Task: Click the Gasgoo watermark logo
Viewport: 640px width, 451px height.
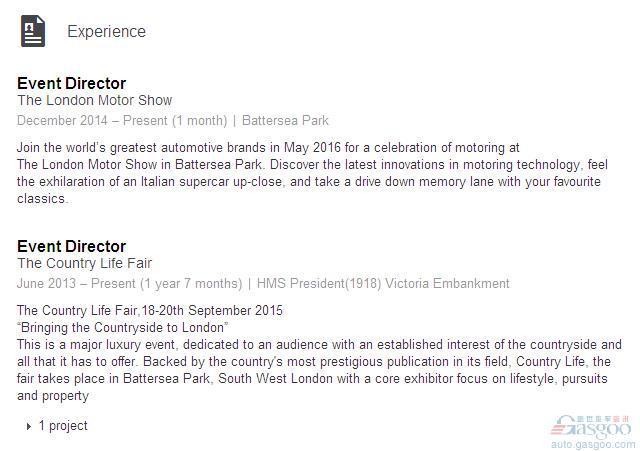Action: [591, 427]
